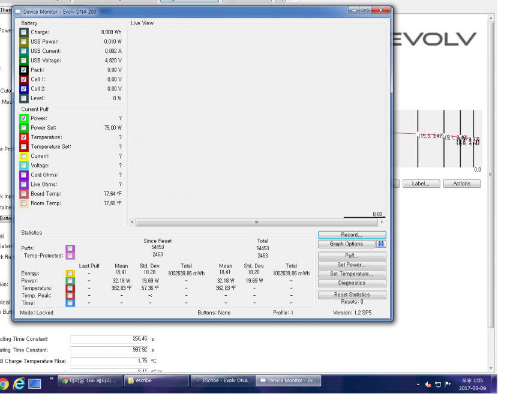
Task: Enable the USB Voltage graph checkbox
Action: click(x=23, y=61)
